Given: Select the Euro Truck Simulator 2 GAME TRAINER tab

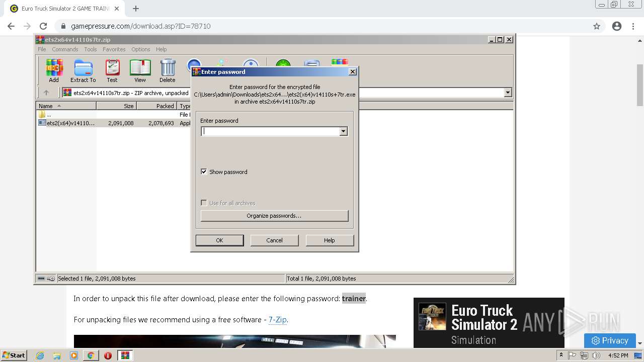Looking at the screenshot, I should coord(64,9).
